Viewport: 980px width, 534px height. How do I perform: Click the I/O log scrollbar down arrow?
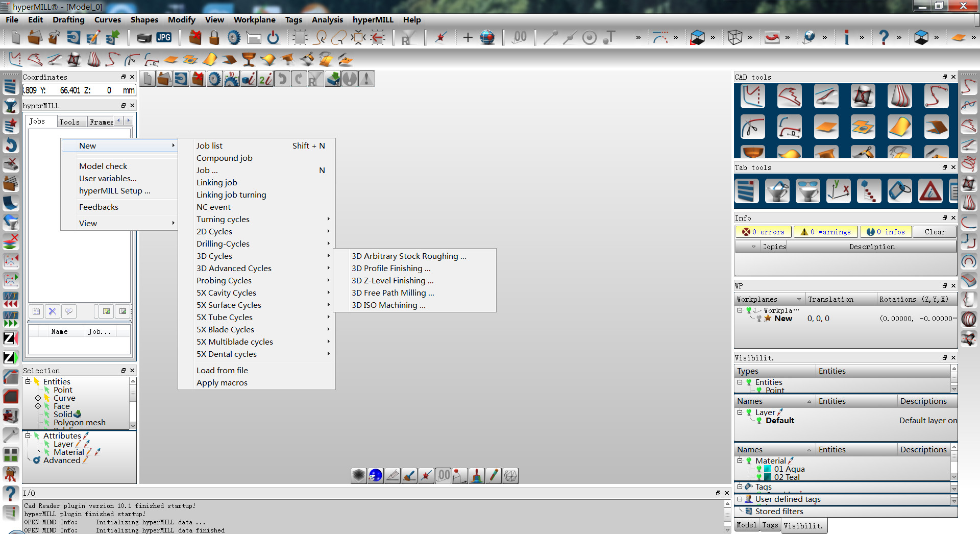[727, 529]
